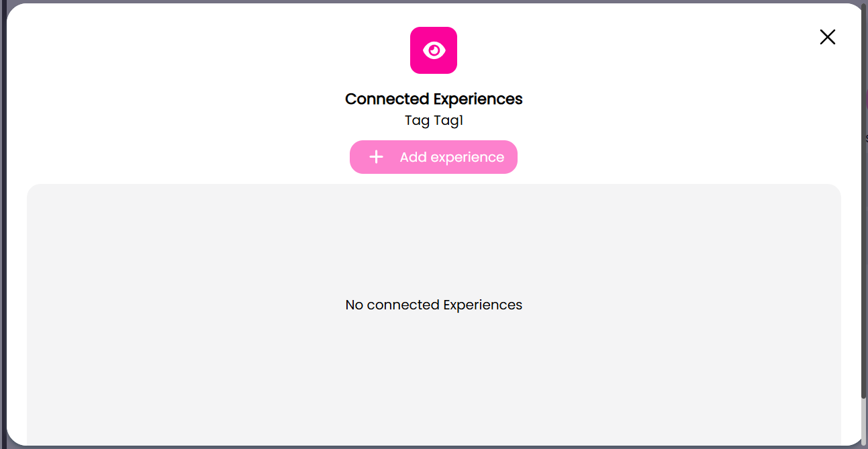The height and width of the screenshot is (449, 868).
Task: Click the "Tag1" name in subtitle
Action: 448,121
